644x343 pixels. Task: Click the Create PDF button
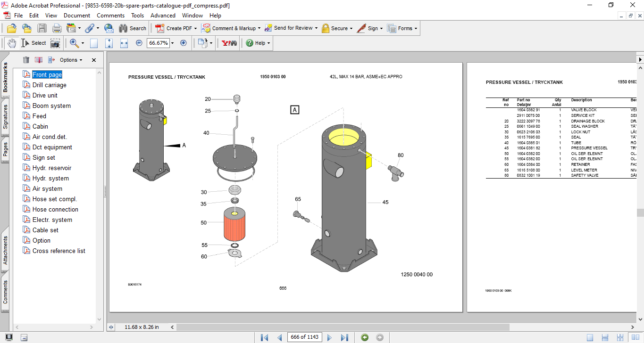176,28
